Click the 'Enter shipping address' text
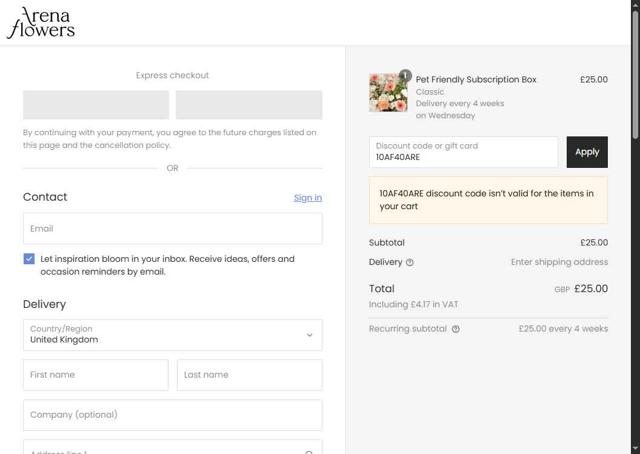 click(x=559, y=262)
